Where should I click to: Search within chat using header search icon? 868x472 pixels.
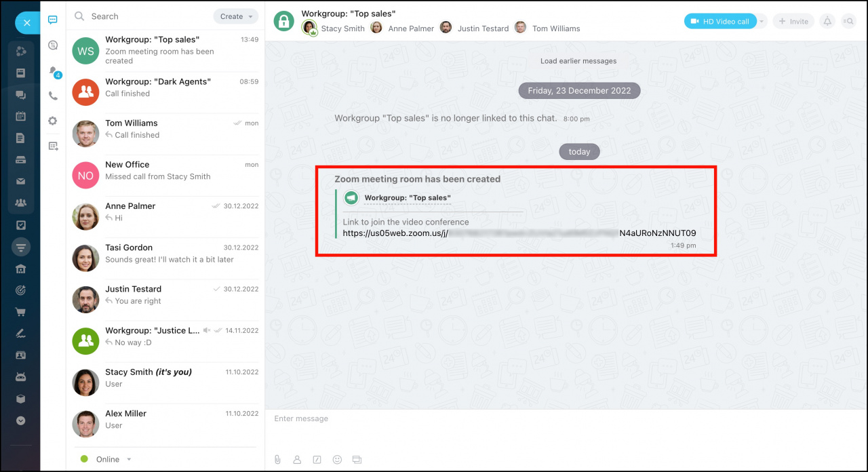[848, 21]
